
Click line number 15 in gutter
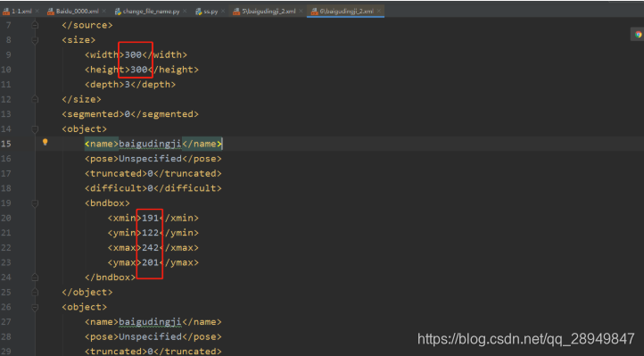pyautogui.click(x=6, y=144)
